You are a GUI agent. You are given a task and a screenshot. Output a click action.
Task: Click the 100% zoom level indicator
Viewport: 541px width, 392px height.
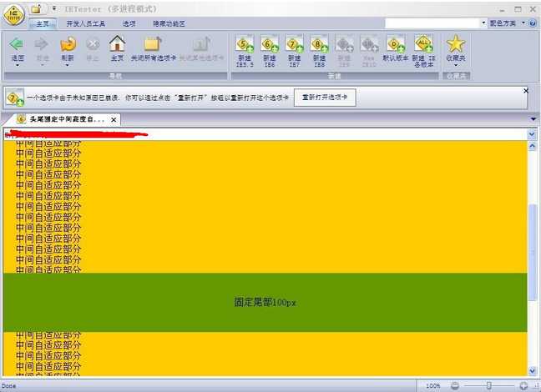[432, 386]
